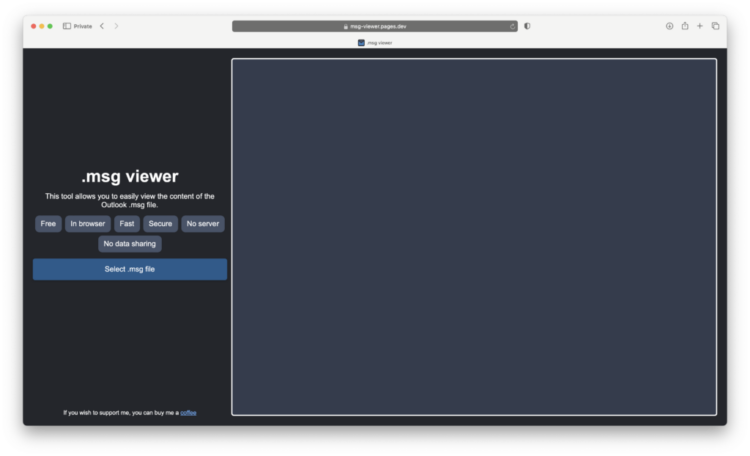Click the privacy shield icon

tap(527, 26)
